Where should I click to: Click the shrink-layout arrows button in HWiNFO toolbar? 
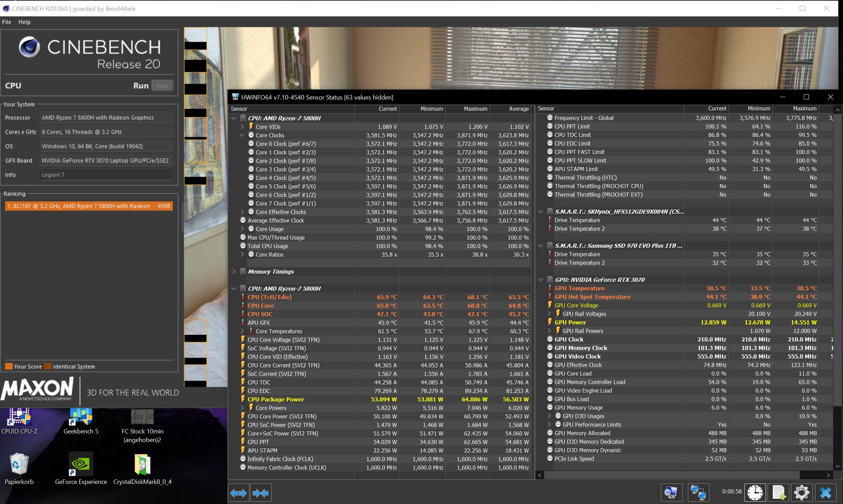(x=261, y=493)
